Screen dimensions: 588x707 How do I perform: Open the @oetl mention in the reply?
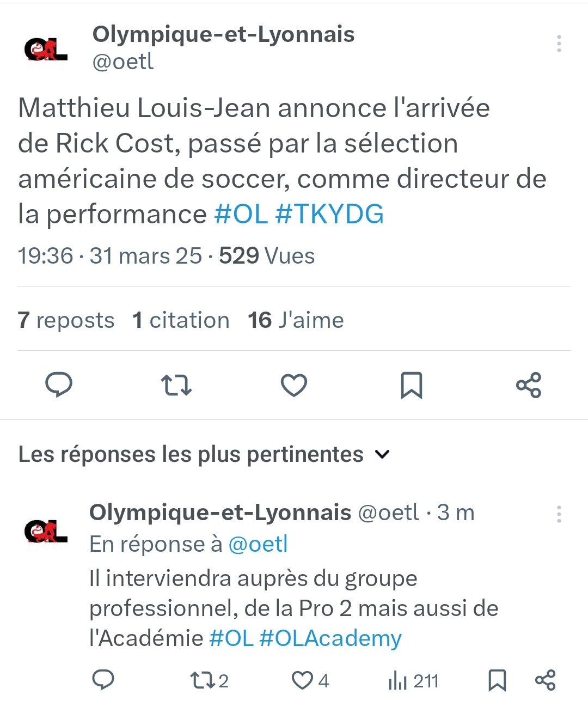coord(258,544)
